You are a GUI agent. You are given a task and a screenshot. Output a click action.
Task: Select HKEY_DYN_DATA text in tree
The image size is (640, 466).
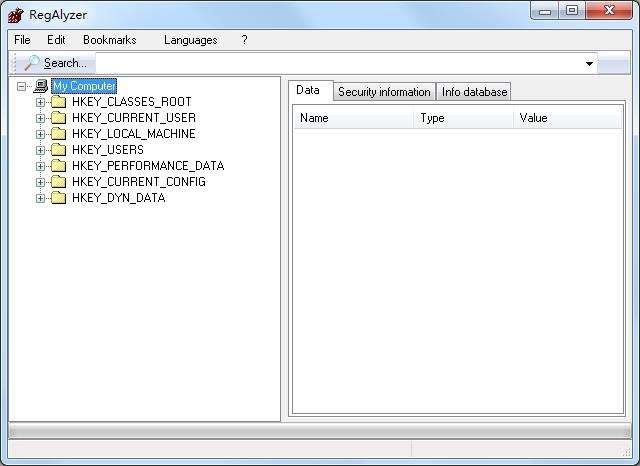[x=118, y=198]
